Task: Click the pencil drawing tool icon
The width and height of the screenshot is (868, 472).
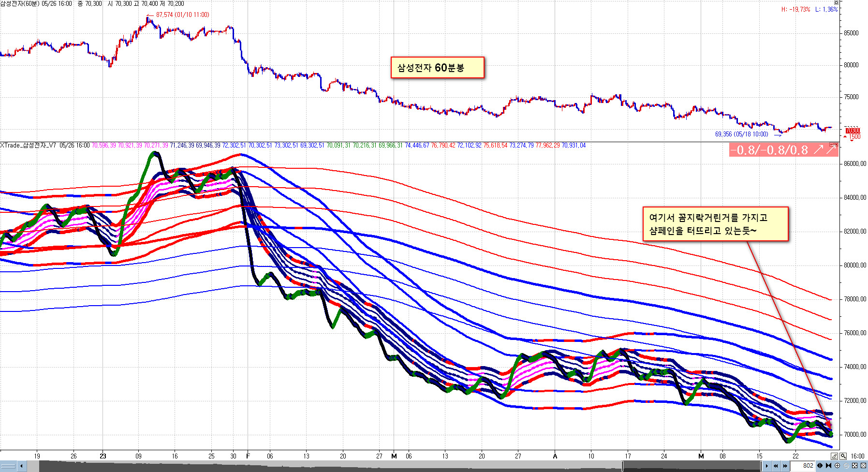Action: point(834,456)
